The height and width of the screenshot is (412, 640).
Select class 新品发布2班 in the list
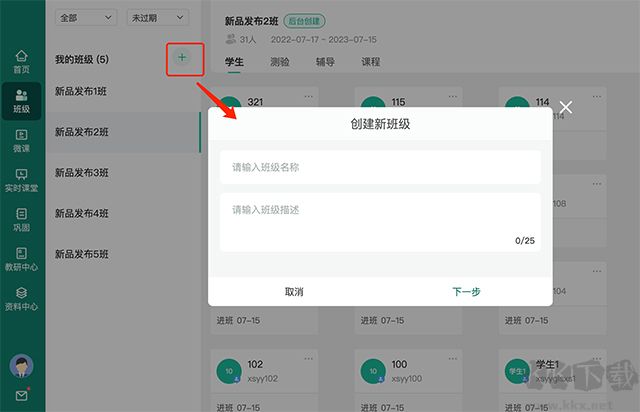coord(122,132)
